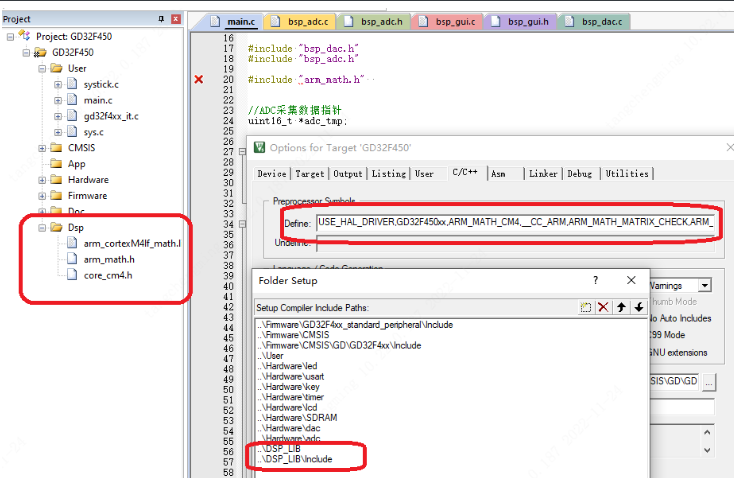Select the ..\Hardware\lcd path entry
734x478 pixels.
[287, 407]
